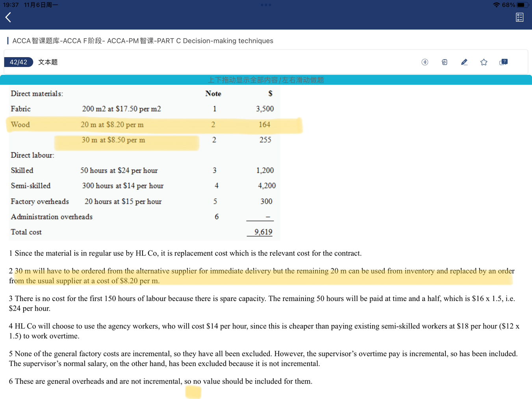Tap the ACCA-PM Part C breadcrumb title
532x399 pixels.
click(x=143, y=41)
